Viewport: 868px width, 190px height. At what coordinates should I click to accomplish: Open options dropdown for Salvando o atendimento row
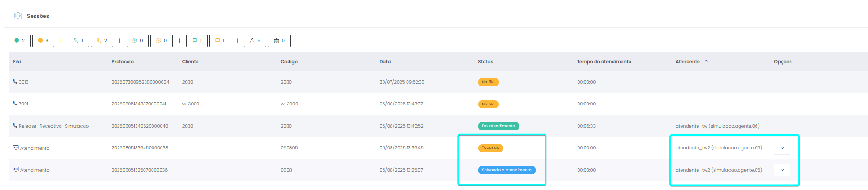[782, 170]
